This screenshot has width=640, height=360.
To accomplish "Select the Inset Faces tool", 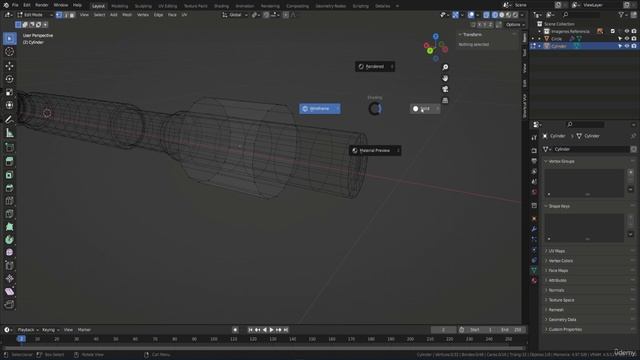I will coord(9,175).
